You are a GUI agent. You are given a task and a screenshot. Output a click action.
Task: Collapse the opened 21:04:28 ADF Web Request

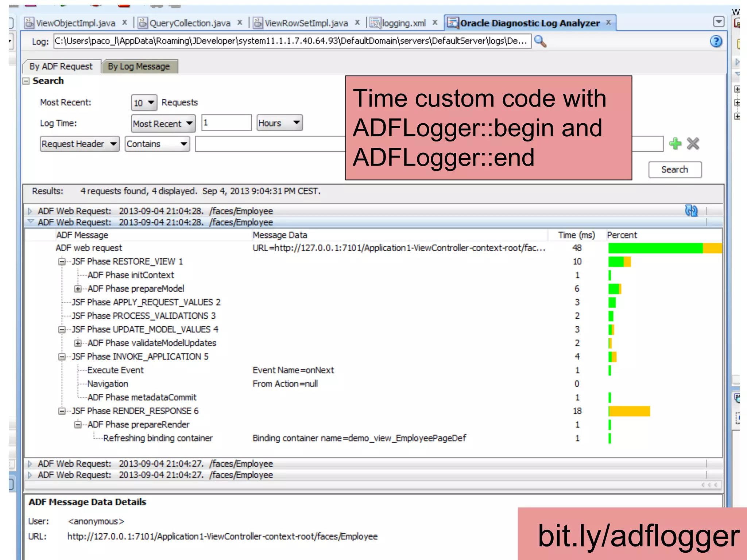(31, 222)
